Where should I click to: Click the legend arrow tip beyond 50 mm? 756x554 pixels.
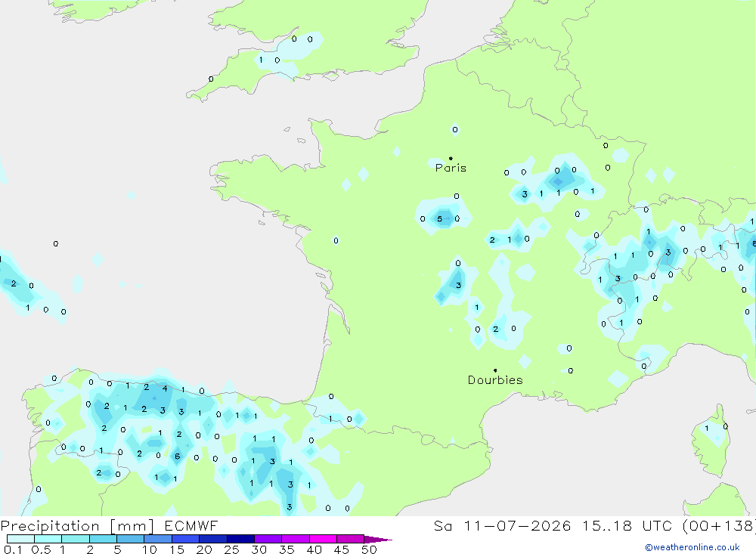click(379, 539)
